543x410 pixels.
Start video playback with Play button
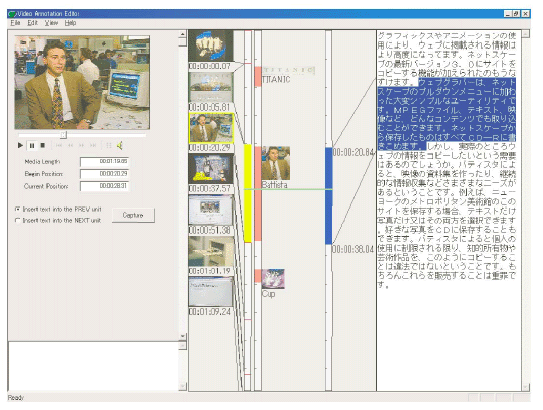(20, 145)
